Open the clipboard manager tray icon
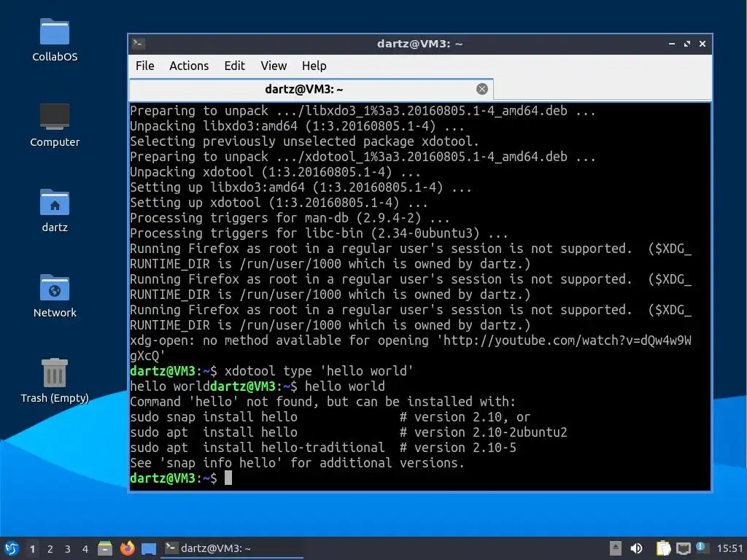The image size is (747, 560). (x=662, y=548)
